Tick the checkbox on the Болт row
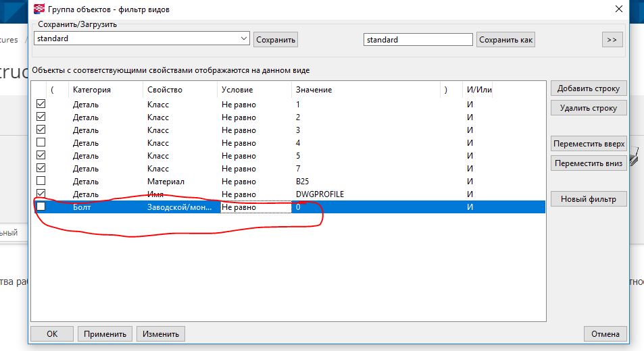 41,207
